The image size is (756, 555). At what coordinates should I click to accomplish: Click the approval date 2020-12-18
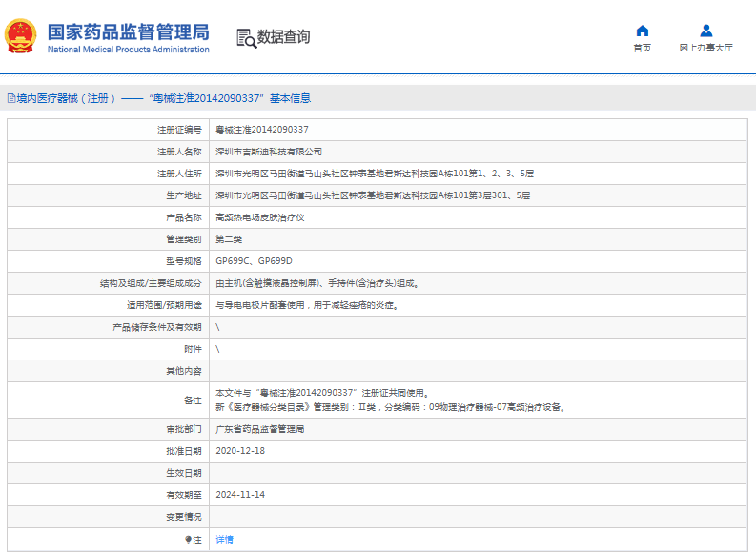click(x=240, y=451)
